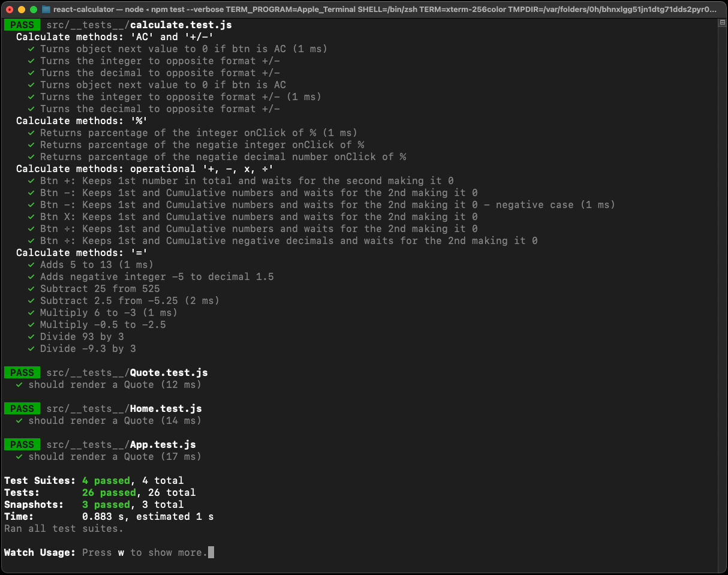Click the checkmark beside 'Divide 93 by 3'
This screenshot has width=728, height=575.
[x=31, y=336]
